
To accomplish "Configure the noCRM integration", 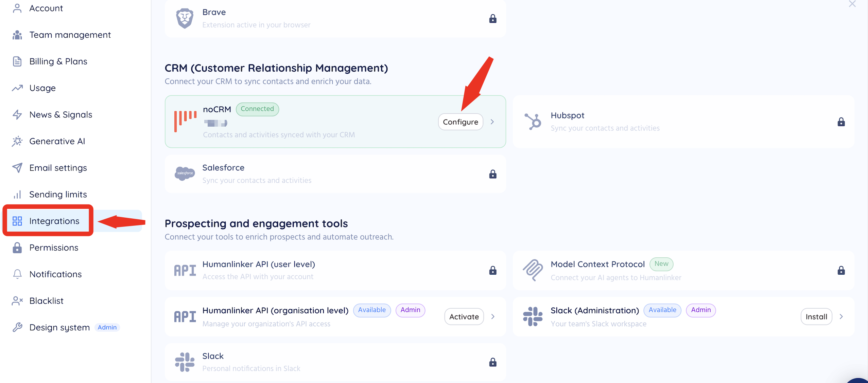I will coord(461,122).
